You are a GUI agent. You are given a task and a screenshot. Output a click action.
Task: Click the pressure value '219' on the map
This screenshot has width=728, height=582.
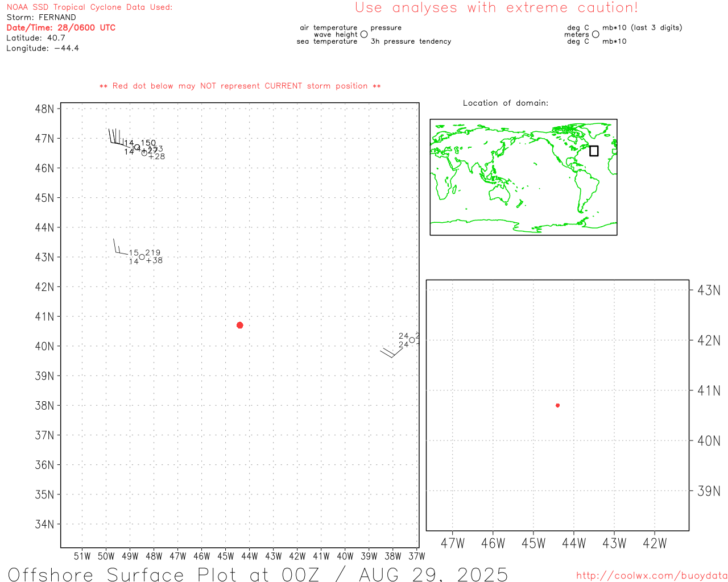[153, 253]
